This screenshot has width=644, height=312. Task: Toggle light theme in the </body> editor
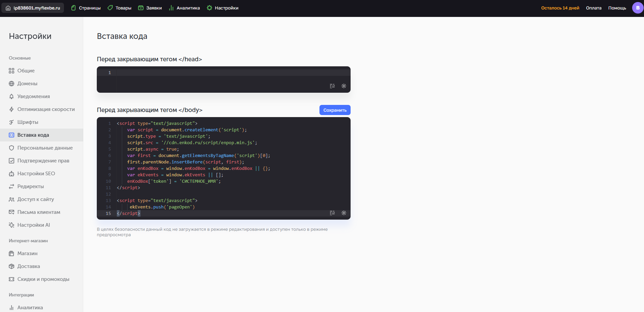pos(344,213)
